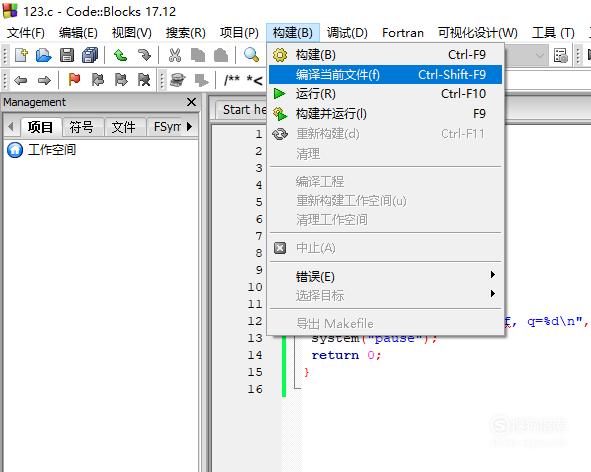The height and width of the screenshot is (472, 591).
Task: Open the 搜索(R) menu
Action: coord(186,33)
